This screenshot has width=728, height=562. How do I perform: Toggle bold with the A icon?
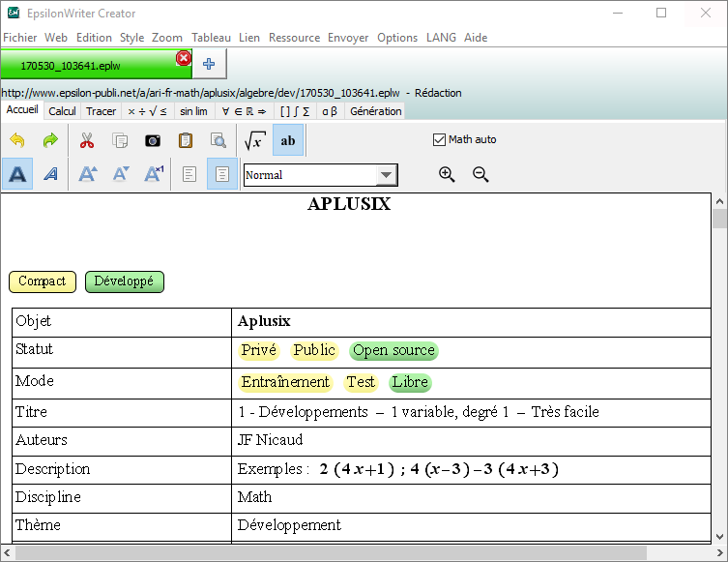click(x=17, y=174)
